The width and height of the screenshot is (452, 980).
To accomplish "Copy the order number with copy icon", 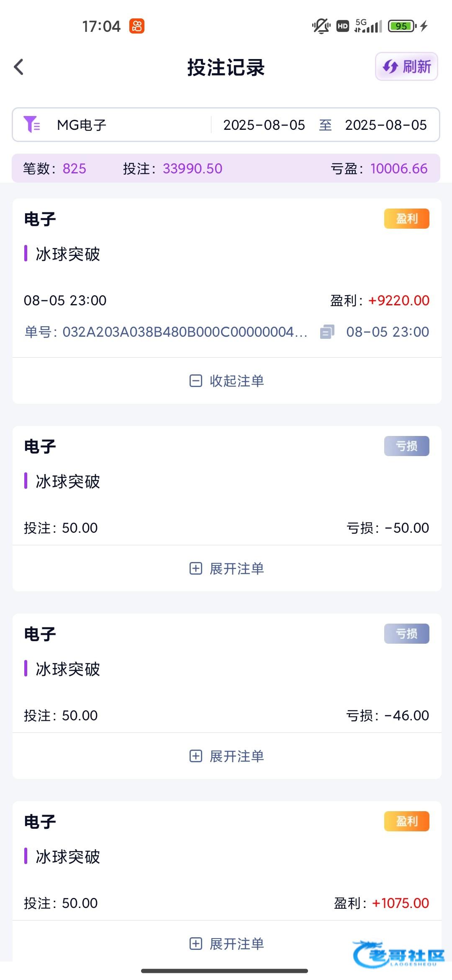I will [x=327, y=332].
